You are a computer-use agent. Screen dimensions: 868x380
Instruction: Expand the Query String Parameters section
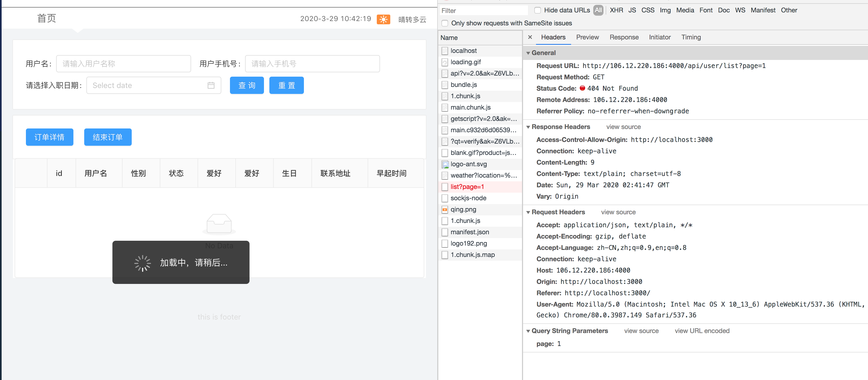528,331
